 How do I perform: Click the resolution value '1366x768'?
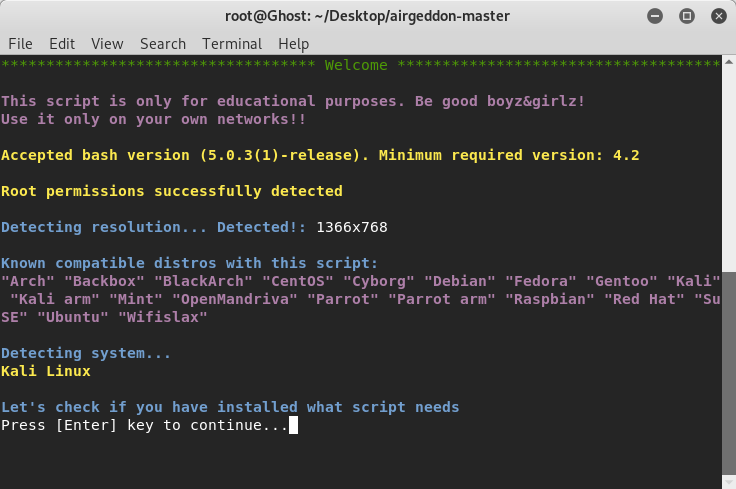pyautogui.click(x=352, y=227)
